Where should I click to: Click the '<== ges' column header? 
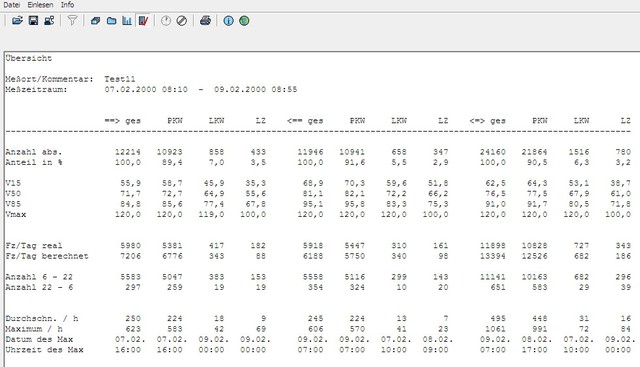[x=305, y=121]
